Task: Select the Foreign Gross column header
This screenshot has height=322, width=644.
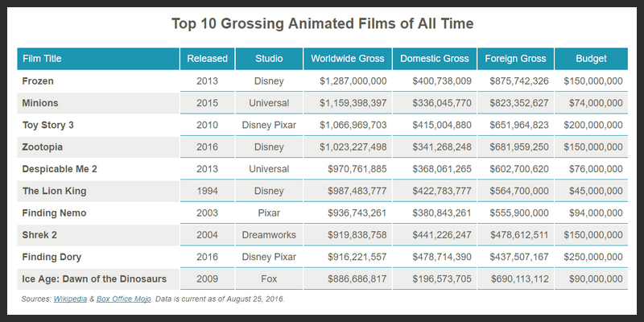Action: 516,59
